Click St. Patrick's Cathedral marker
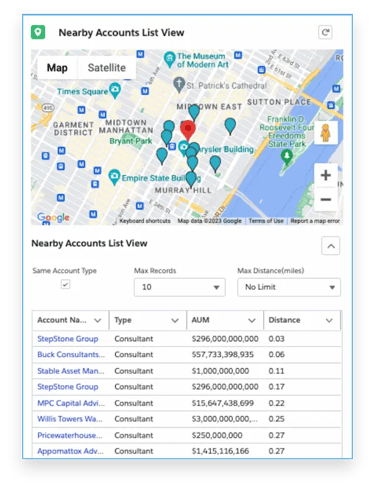The image size is (375, 490). pos(179,85)
